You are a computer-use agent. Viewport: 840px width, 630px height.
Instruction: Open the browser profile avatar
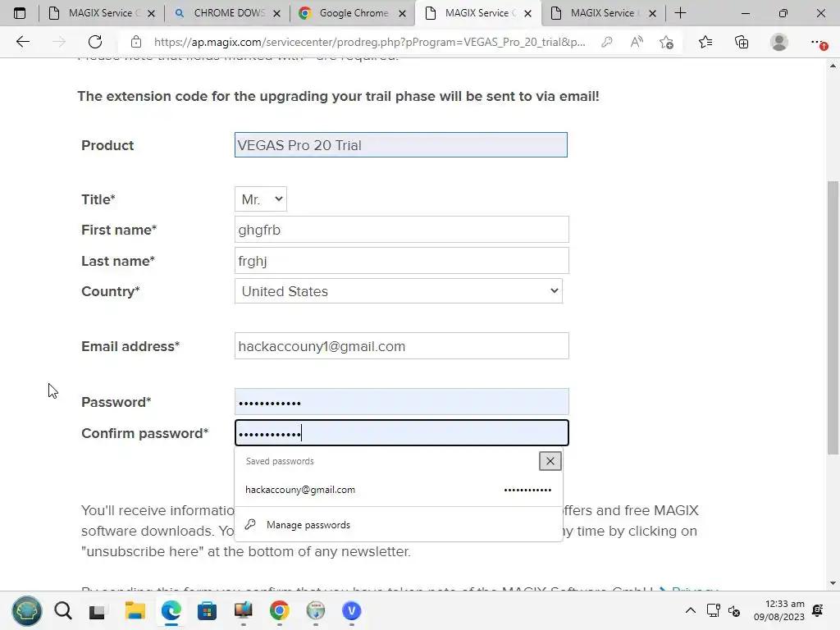(779, 42)
